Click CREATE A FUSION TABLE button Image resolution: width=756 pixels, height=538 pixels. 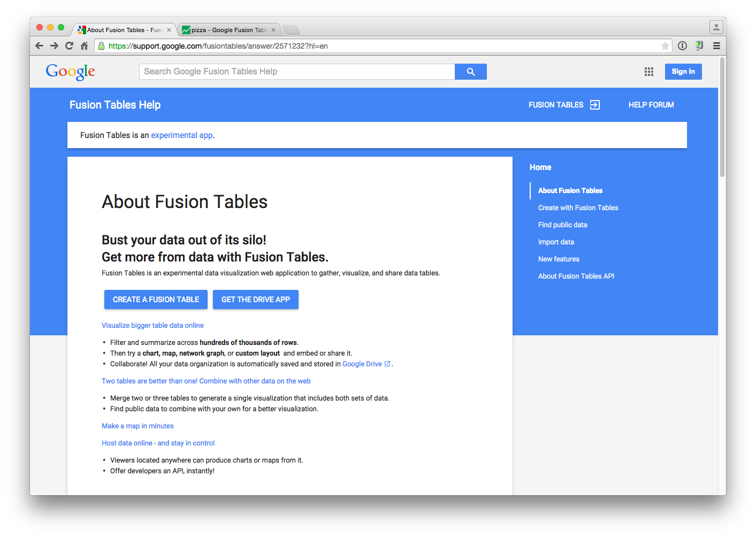point(156,299)
